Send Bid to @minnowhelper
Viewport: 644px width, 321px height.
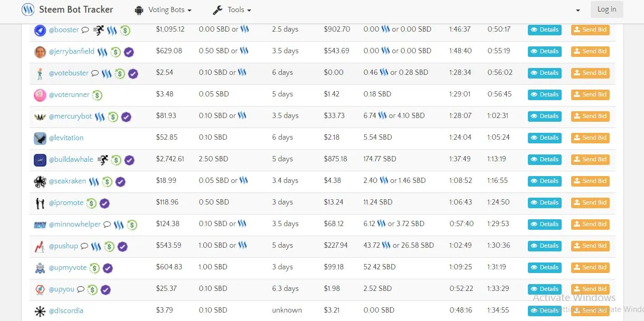(590, 225)
